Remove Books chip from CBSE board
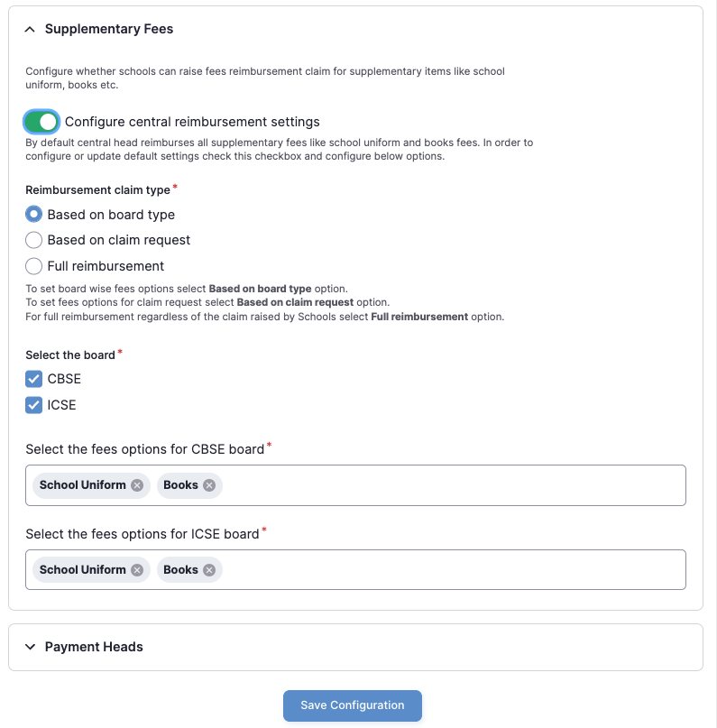 click(x=209, y=485)
